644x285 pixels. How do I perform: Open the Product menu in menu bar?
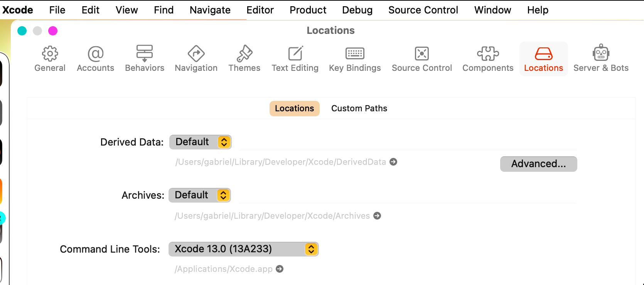click(308, 10)
